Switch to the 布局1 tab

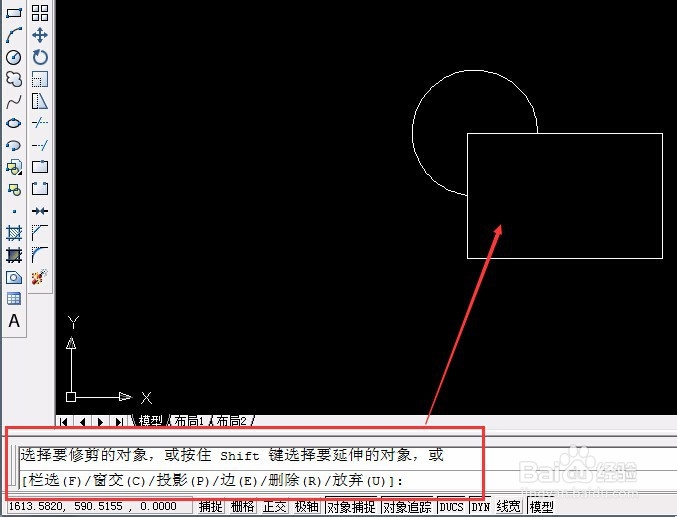pos(189,421)
